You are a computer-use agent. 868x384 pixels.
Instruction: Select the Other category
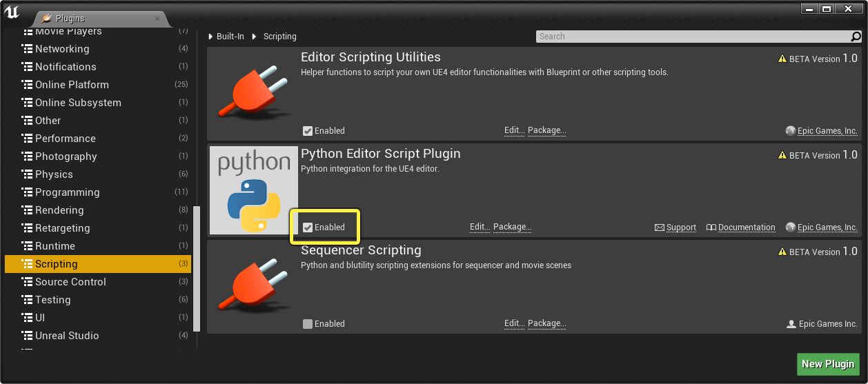[x=97, y=121]
